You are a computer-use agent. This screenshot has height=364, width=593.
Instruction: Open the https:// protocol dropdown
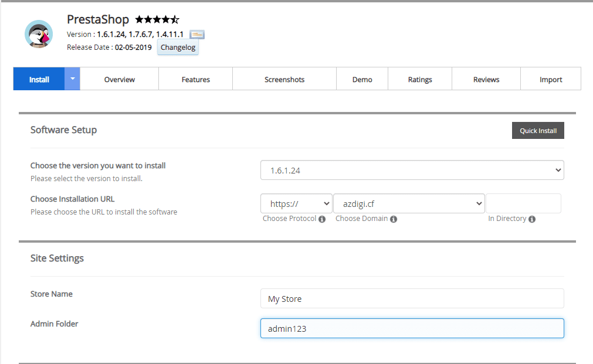(296, 204)
